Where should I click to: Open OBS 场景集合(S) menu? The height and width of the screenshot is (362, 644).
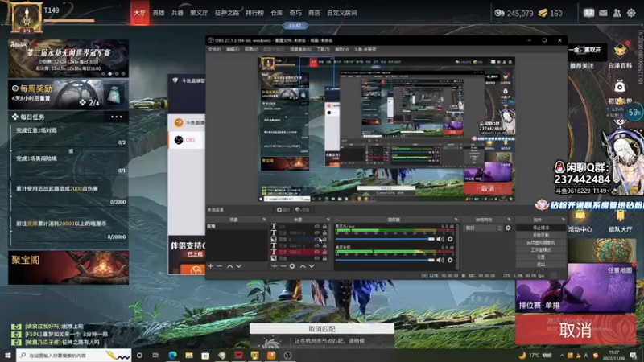pyautogui.click(x=300, y=50)
